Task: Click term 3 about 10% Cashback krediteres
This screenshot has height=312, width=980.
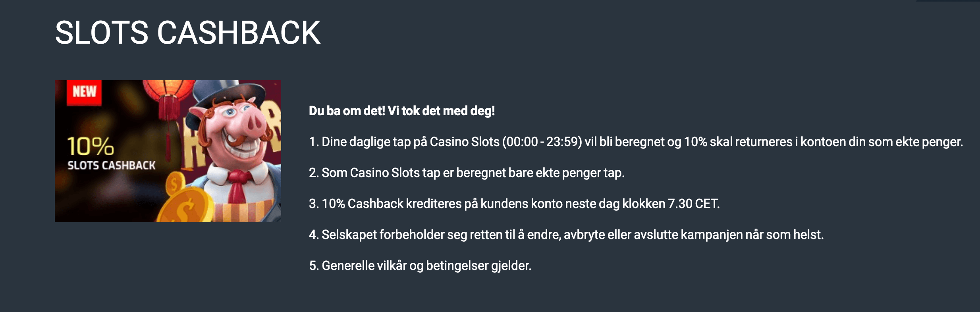Action: point(514,204)
